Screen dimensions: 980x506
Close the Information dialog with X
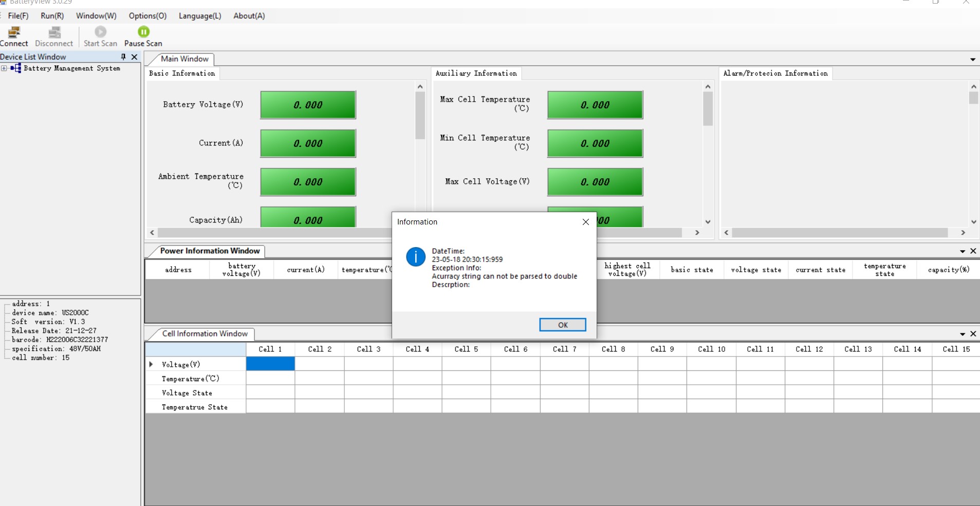tap(585, 222)
